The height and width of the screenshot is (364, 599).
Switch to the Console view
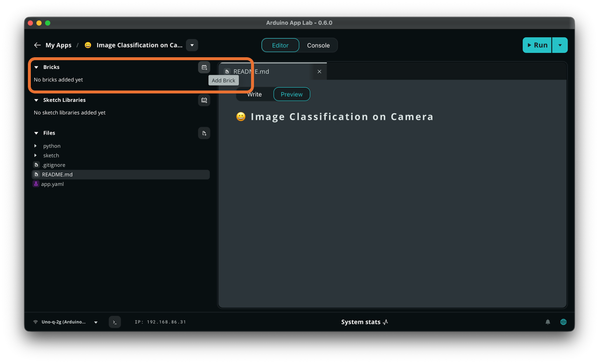tap(318, 45)
